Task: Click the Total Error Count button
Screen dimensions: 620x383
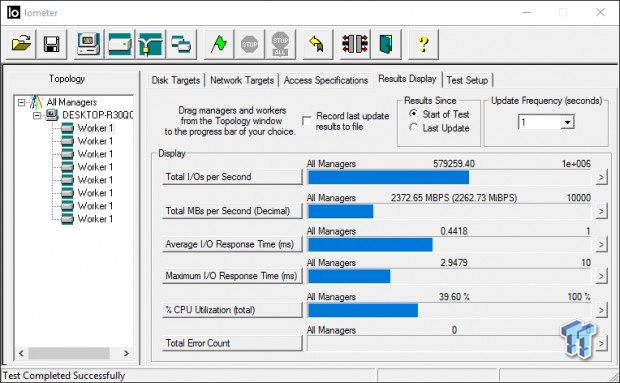Action: pyautogui.click(x=232, y=343)
